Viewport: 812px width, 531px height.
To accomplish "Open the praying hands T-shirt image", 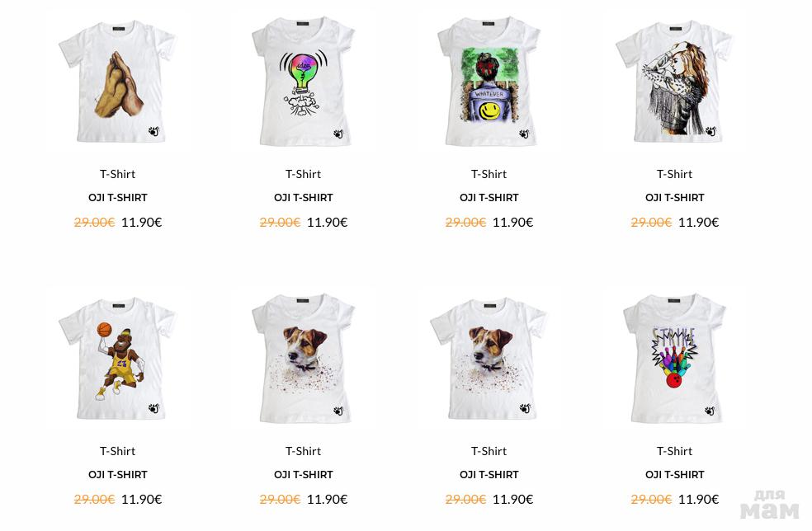I will [x=117, y=82].
